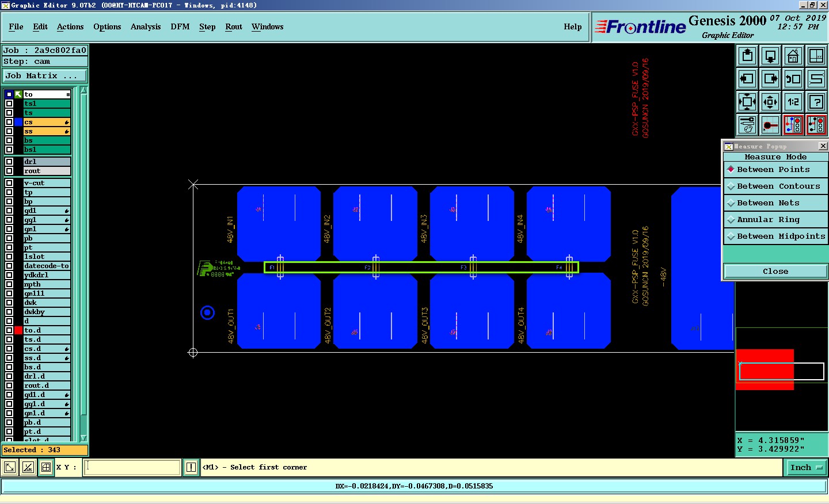The image size is (829, 504).
Task: Click the hand icon on layer cs
Action: (x=67, y=122)
